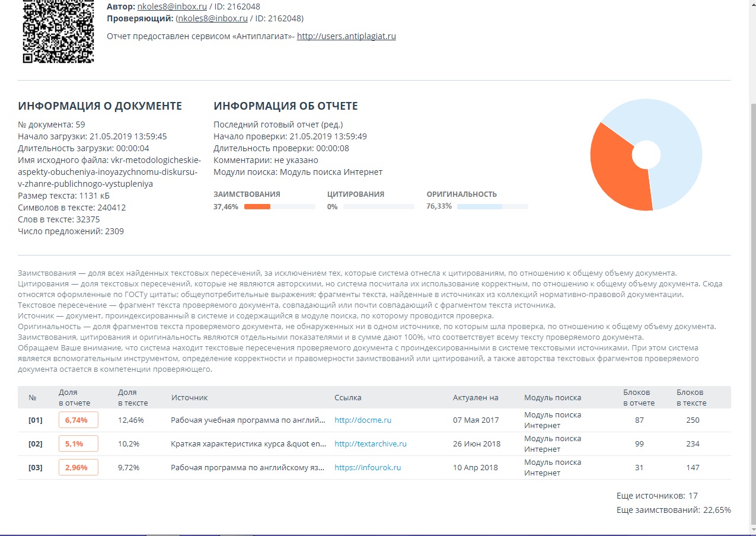Click the Источник column header
Image resolution: width=756 pixels, height=536 pixels.
click(x=189, y=398)
